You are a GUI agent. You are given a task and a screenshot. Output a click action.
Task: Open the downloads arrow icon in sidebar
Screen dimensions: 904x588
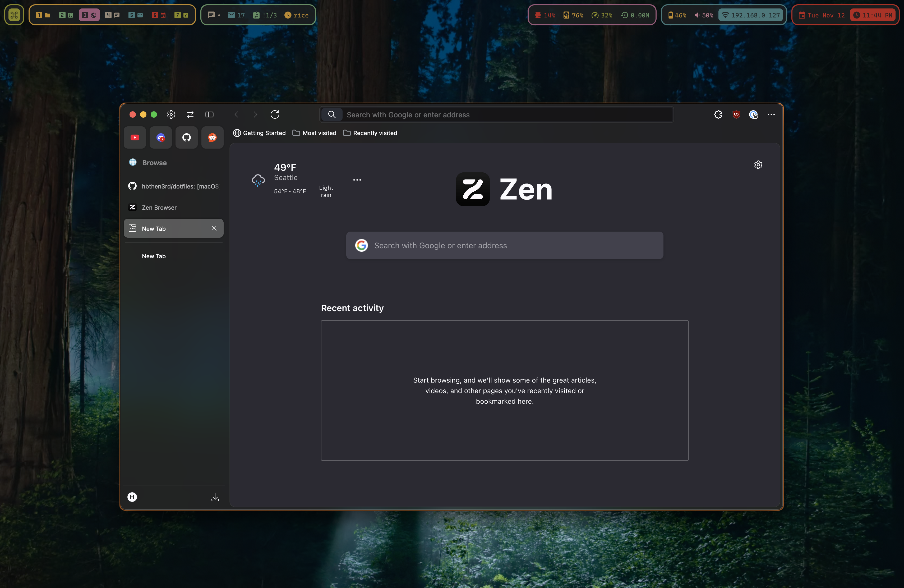(x=215, y=497)
